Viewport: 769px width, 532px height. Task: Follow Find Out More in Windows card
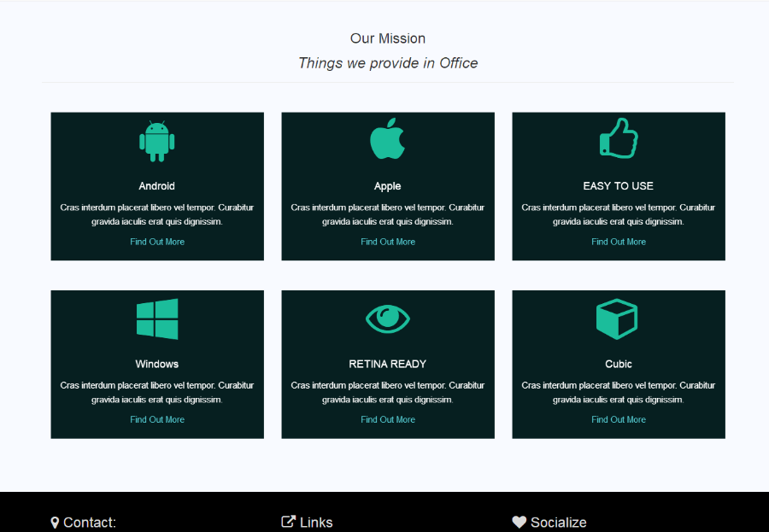pos(157,420)
